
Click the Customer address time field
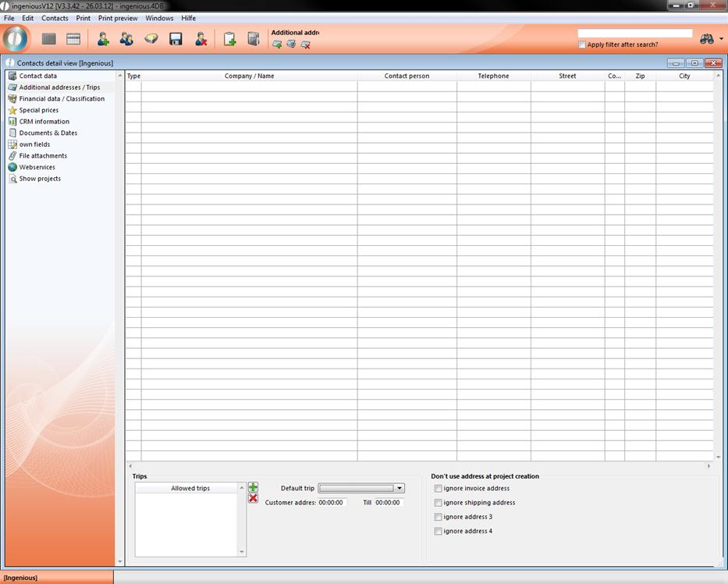(332, 503)
